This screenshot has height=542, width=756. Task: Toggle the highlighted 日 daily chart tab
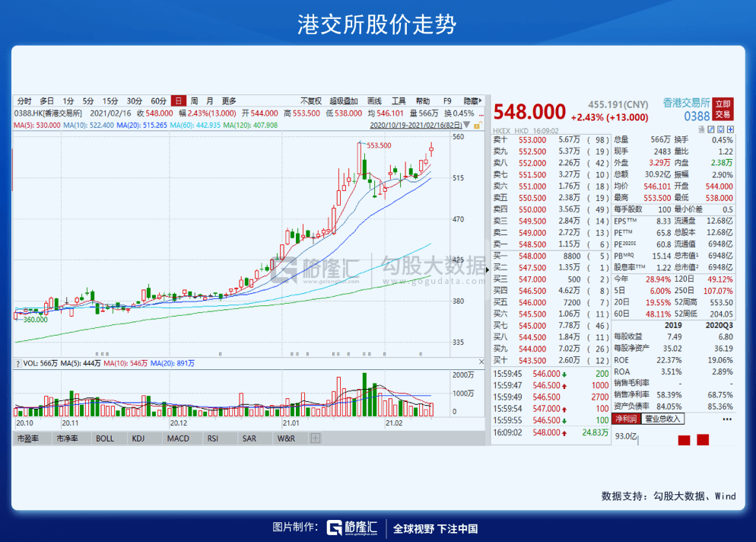point(179,101)
